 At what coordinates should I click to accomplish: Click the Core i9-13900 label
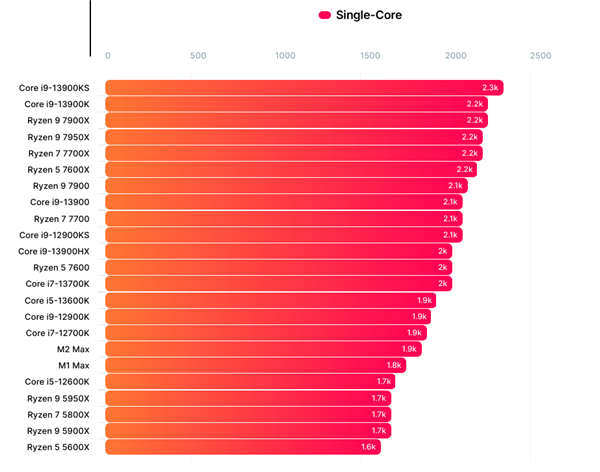(60, 202)
